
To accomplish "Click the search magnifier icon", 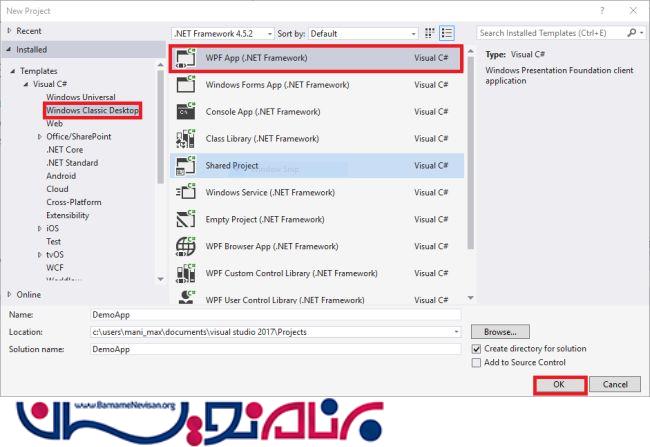I will tap(631, 33).
